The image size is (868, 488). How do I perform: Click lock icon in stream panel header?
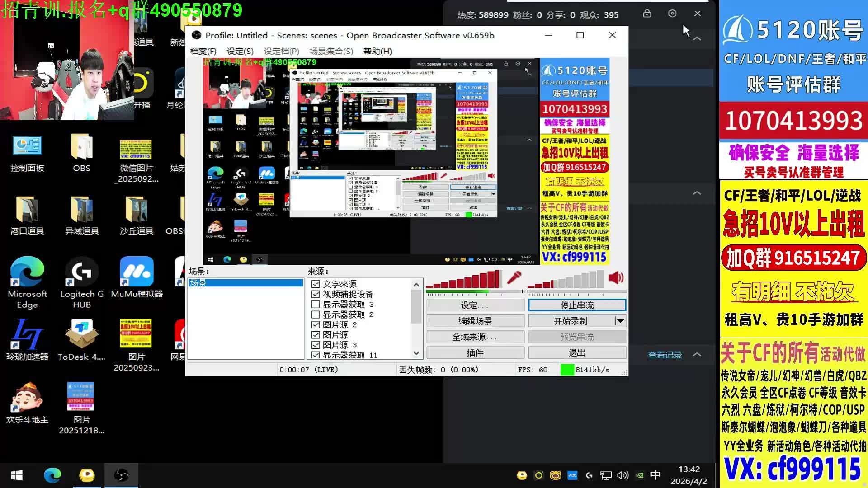tap(647, 14)
